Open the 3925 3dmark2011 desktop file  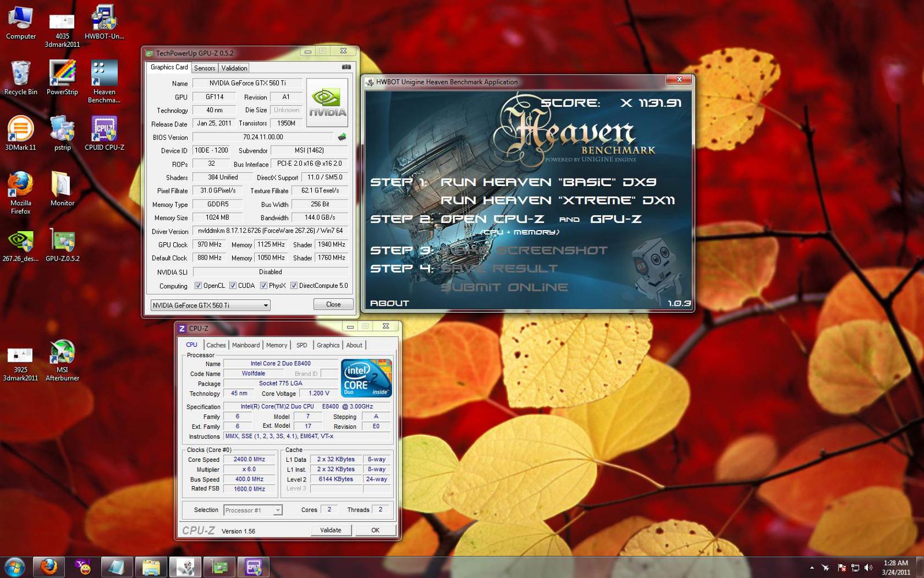pos(21,364)
